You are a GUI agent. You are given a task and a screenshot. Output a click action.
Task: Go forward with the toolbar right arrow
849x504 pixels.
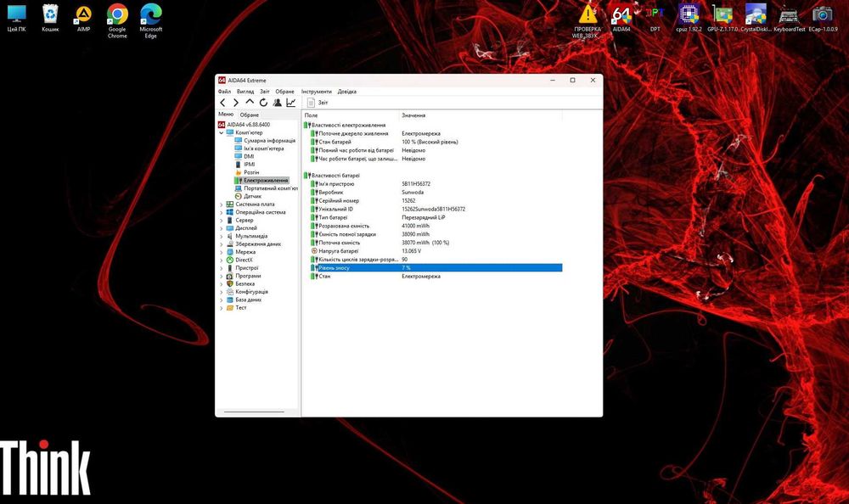(235, 103)
